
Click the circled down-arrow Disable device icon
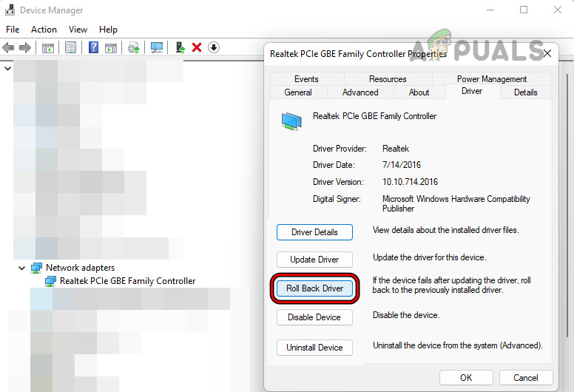click(x=214, y=47)
